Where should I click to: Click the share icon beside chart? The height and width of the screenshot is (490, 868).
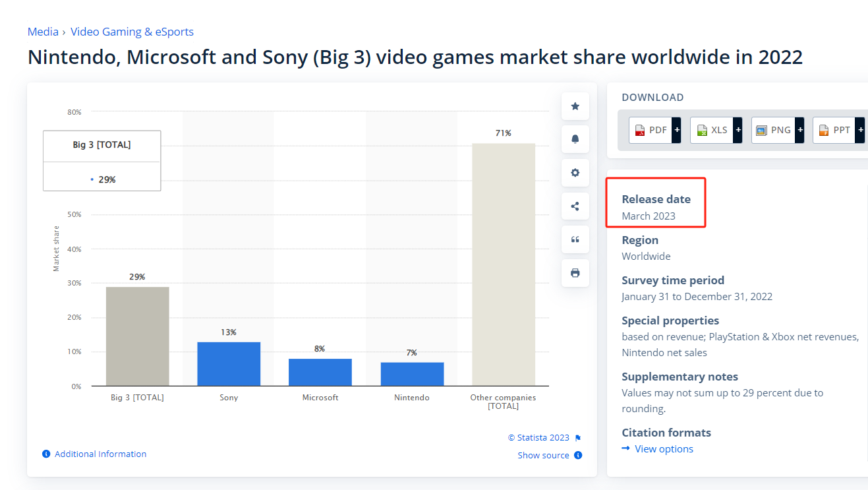(x=575, y=206)
